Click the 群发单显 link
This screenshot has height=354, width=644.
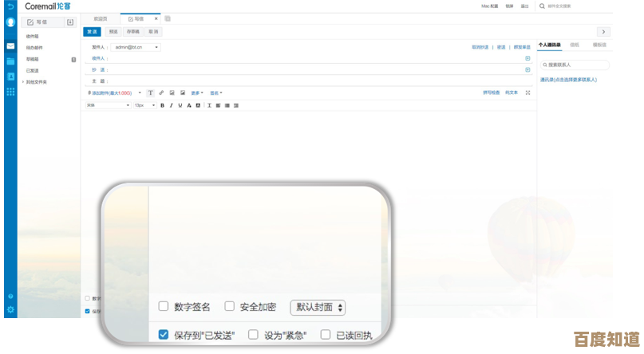522,47
